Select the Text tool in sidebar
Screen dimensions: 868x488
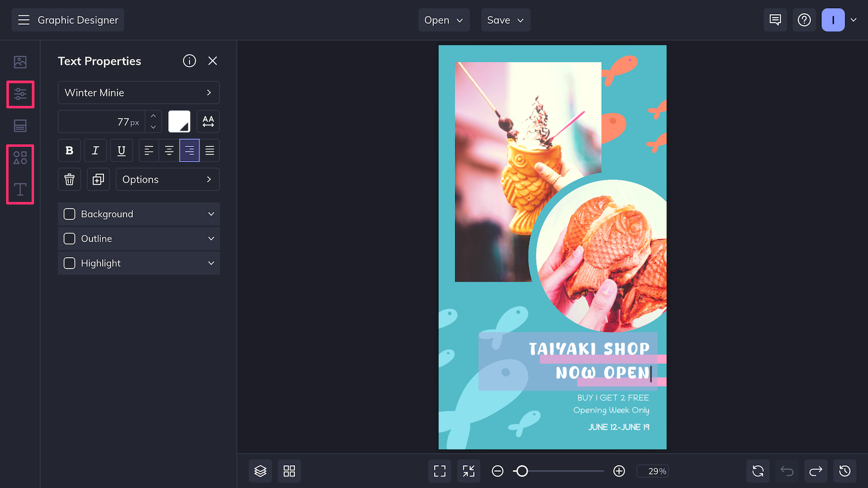(20, 189)
